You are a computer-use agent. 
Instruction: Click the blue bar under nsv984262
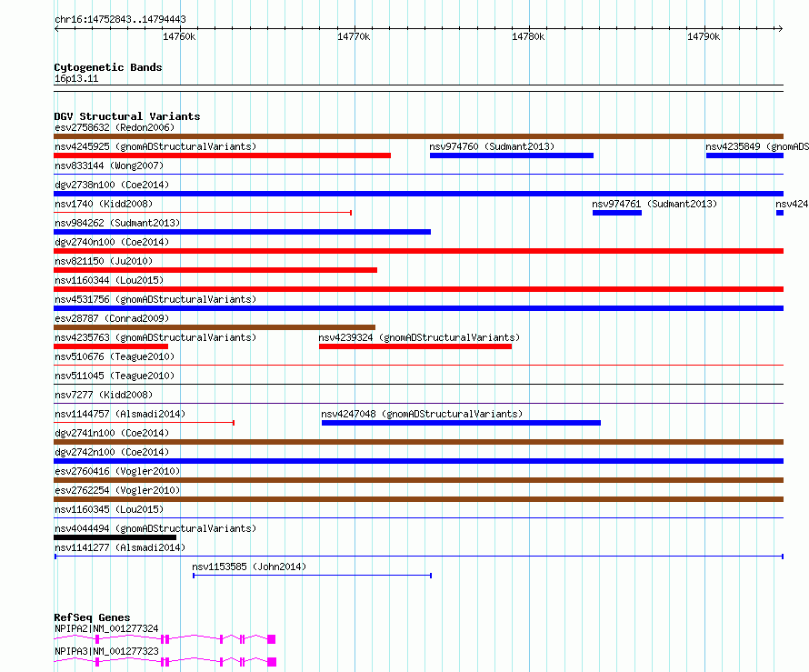tap(242, 232)
